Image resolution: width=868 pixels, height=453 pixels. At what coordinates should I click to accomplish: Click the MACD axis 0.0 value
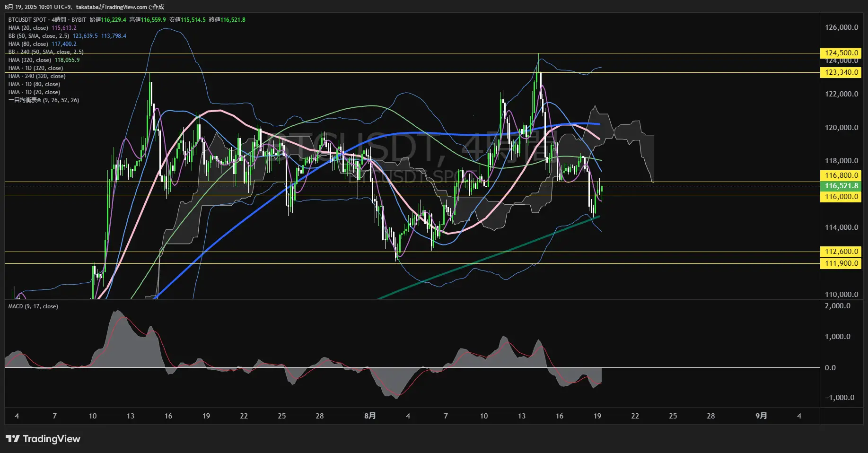(830, 368)
